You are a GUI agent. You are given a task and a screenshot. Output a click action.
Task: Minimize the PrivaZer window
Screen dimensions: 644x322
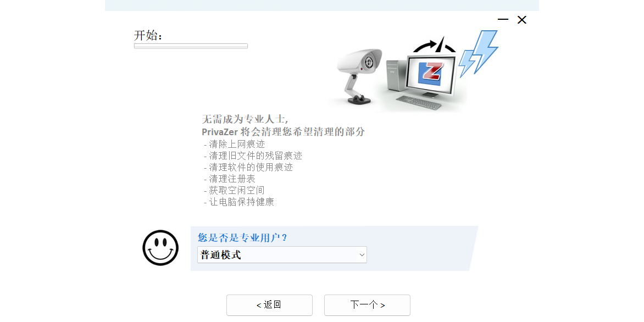pos(503,19)
